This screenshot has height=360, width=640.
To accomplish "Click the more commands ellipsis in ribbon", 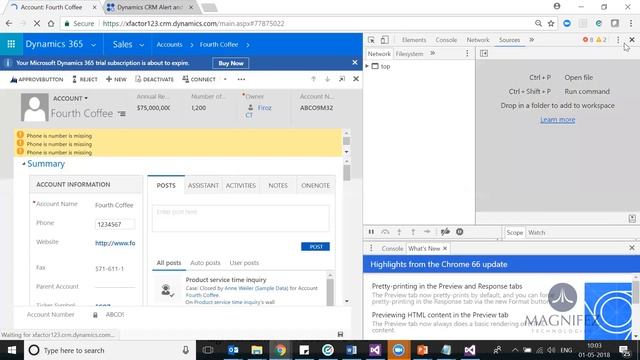I will 241,79.
